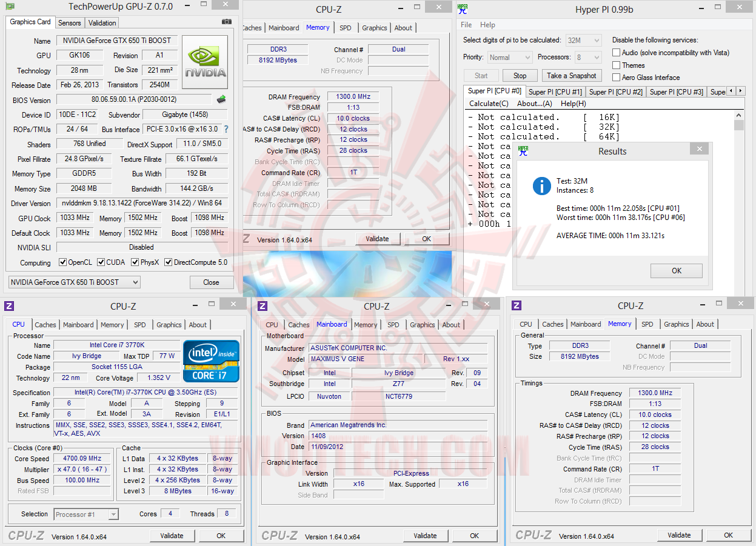
Task: Enable Aero Glass Interface checkbox
Action: (616, 77)
